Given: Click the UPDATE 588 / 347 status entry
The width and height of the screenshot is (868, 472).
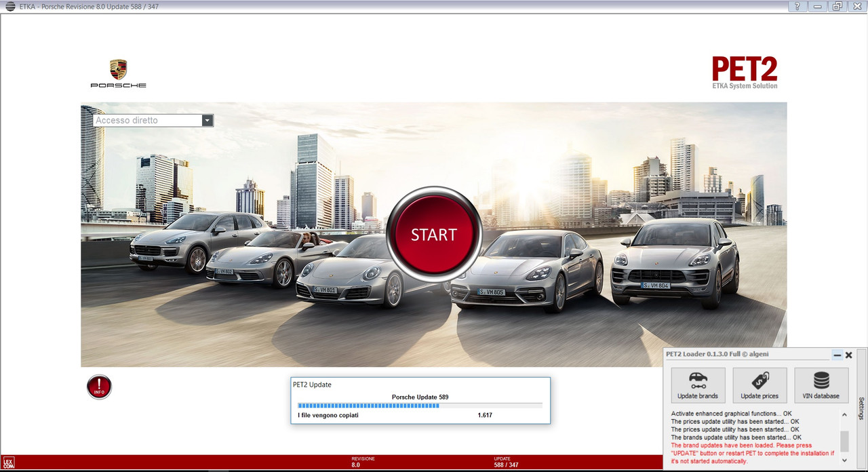Looking at the screenshot, I should 507,462.
